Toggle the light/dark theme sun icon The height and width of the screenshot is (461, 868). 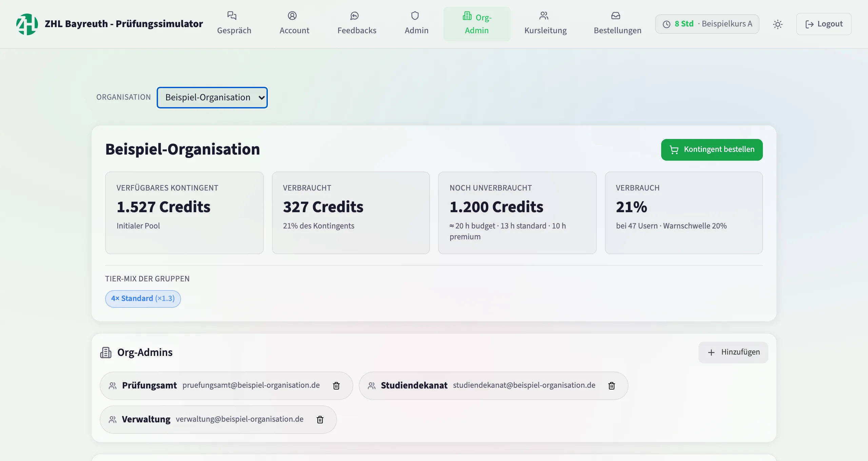778,24
